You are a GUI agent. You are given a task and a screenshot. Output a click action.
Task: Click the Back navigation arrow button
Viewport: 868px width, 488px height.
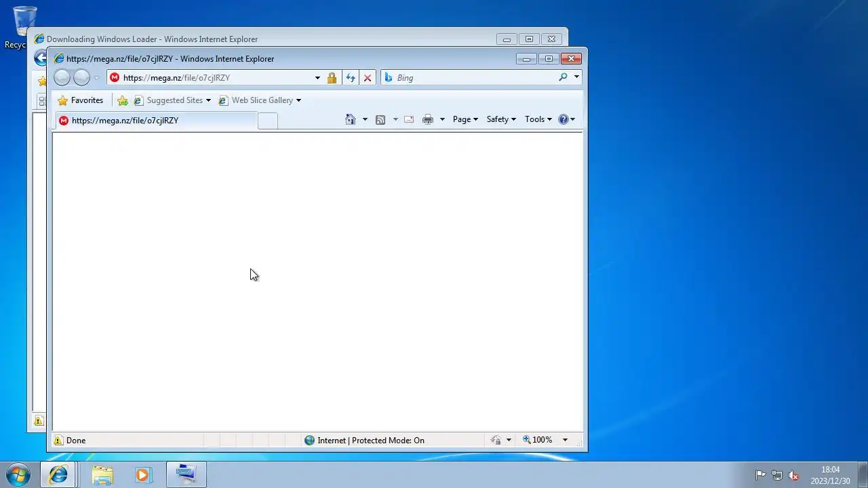(x=62, y=78)
